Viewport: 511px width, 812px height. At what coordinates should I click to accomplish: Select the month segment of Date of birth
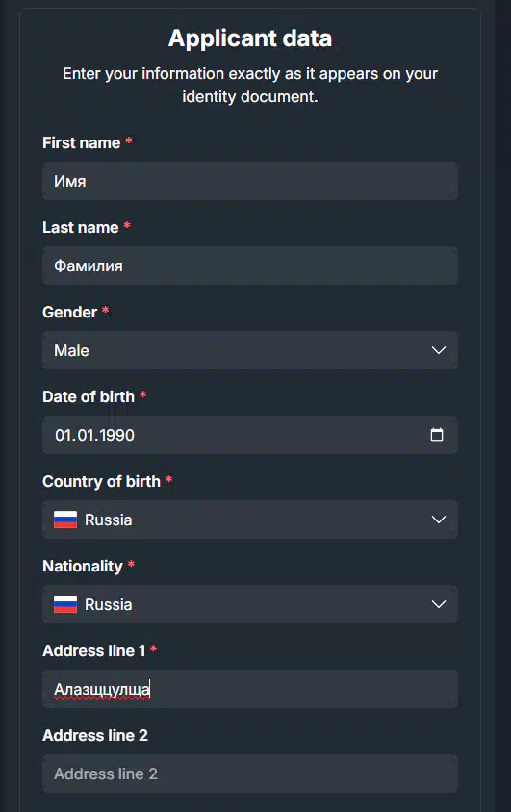[x=85, y=435]
